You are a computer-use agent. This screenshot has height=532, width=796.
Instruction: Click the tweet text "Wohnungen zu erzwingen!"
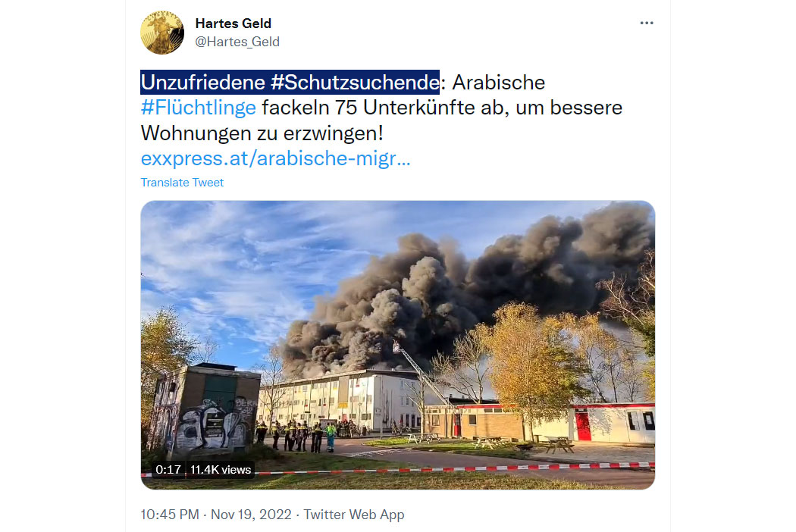click(x=262, y=133)
